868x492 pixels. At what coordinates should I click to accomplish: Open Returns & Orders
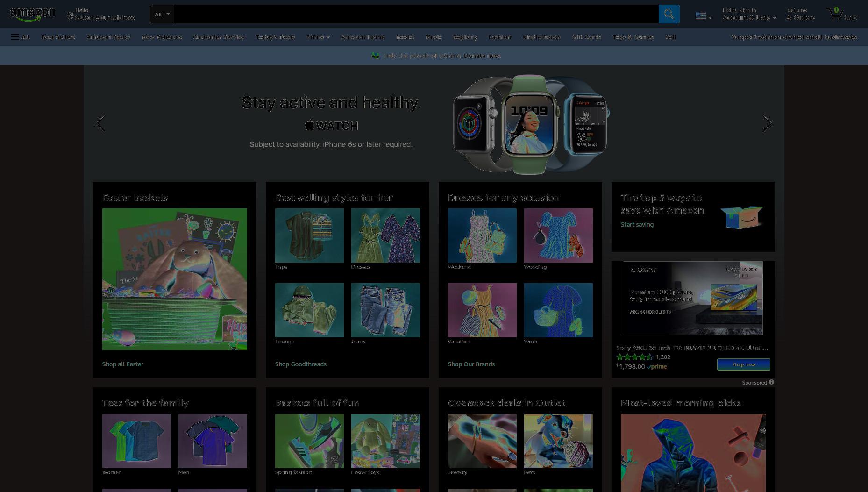click(x=801, y=14)
